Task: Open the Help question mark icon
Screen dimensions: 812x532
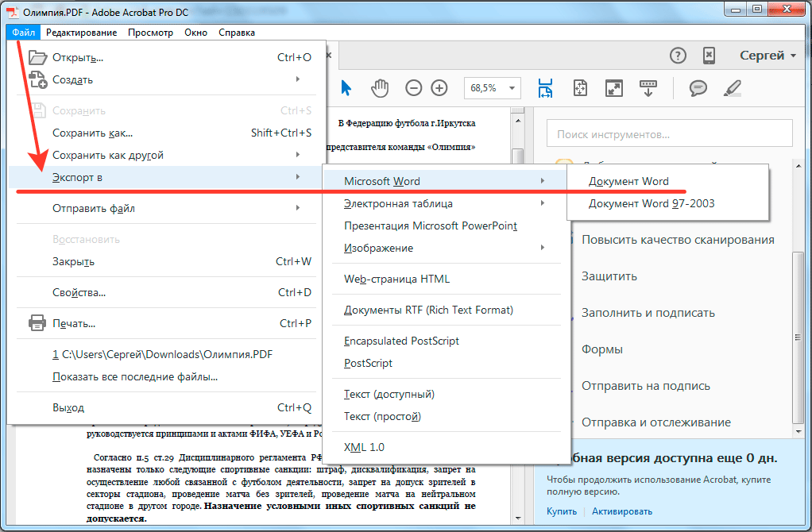Action: 677,56
